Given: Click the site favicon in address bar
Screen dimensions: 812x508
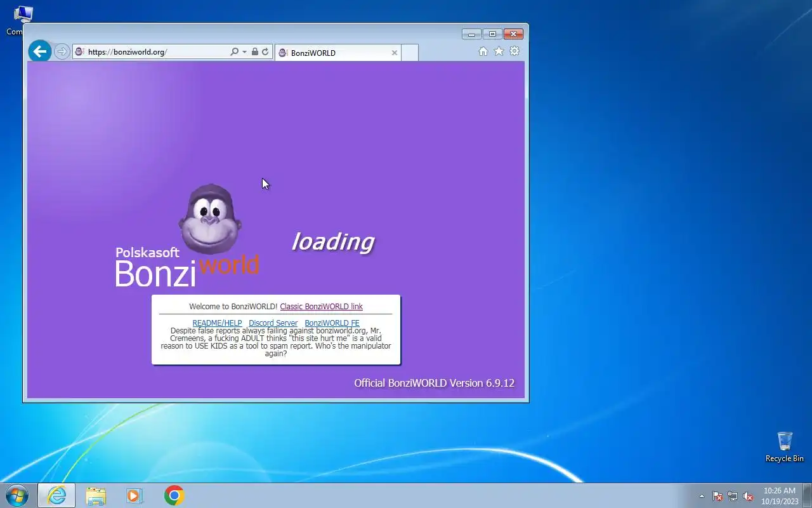Looking at the screenshot, I should tap(80, 52).
